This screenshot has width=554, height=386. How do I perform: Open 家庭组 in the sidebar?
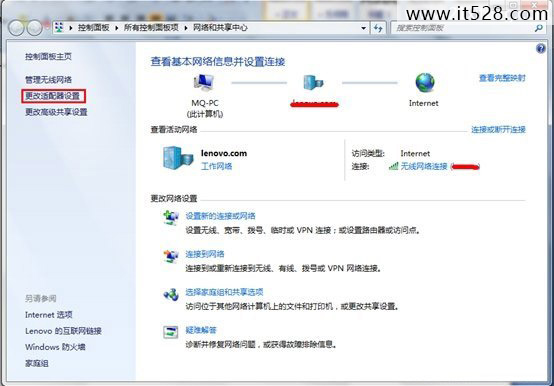tap(37, 363)
